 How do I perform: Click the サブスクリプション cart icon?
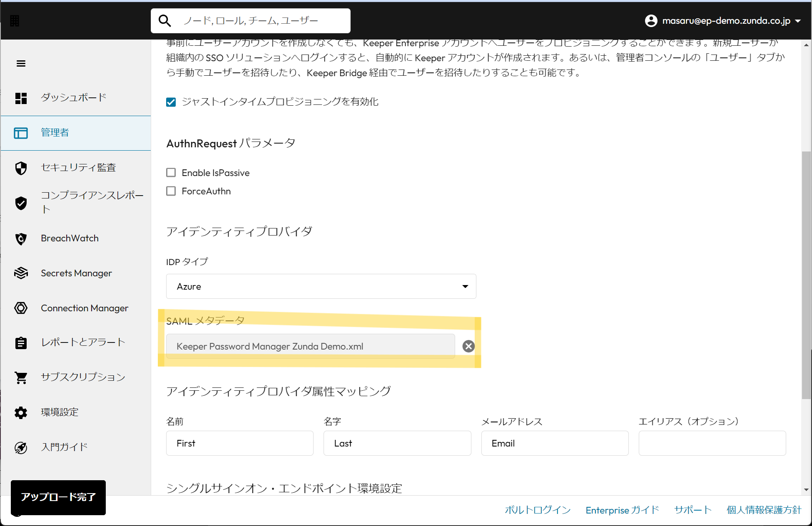21,377
